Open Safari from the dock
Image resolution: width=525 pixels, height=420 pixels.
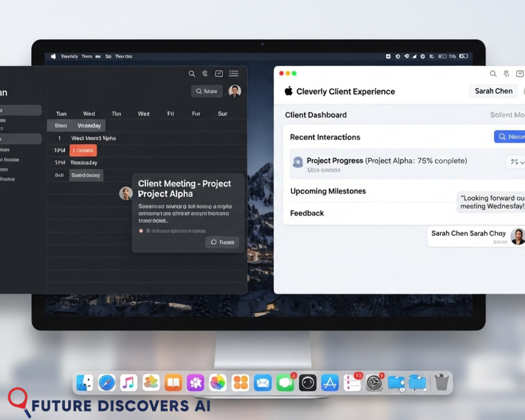(x=107, y=383)
